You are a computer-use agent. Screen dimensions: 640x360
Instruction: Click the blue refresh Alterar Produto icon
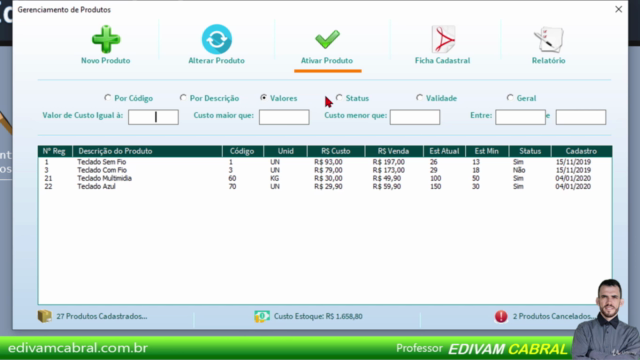tap(217, 39)
